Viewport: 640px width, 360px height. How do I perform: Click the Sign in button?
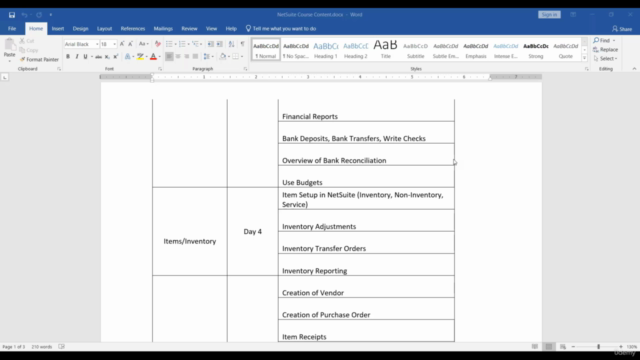tap(549, 15)
